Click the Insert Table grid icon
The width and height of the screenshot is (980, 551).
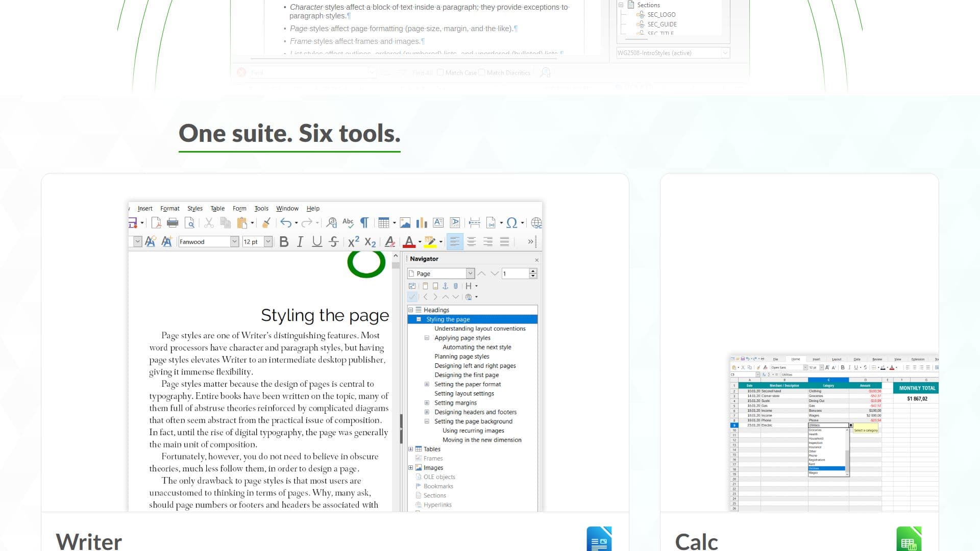(x=384, y=223)
